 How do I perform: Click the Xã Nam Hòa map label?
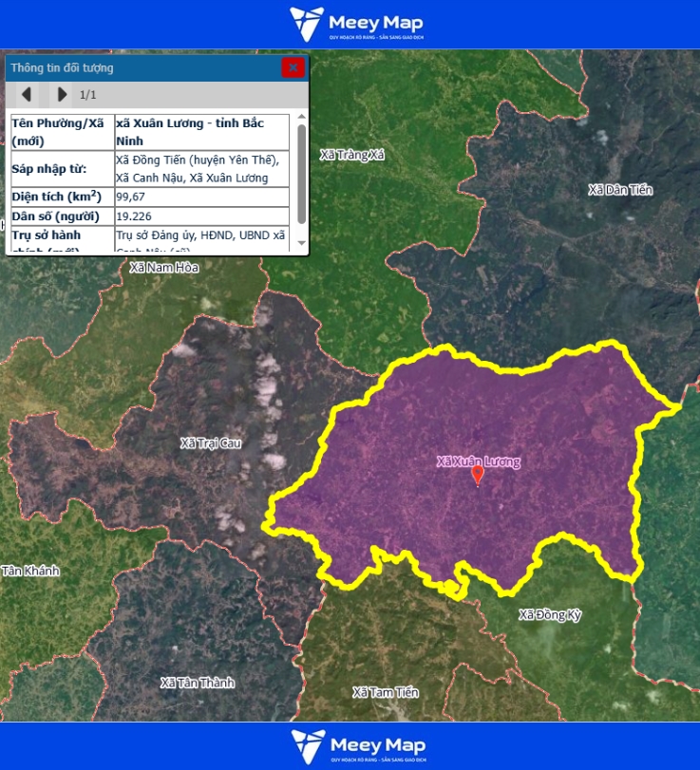pos(164,268)
